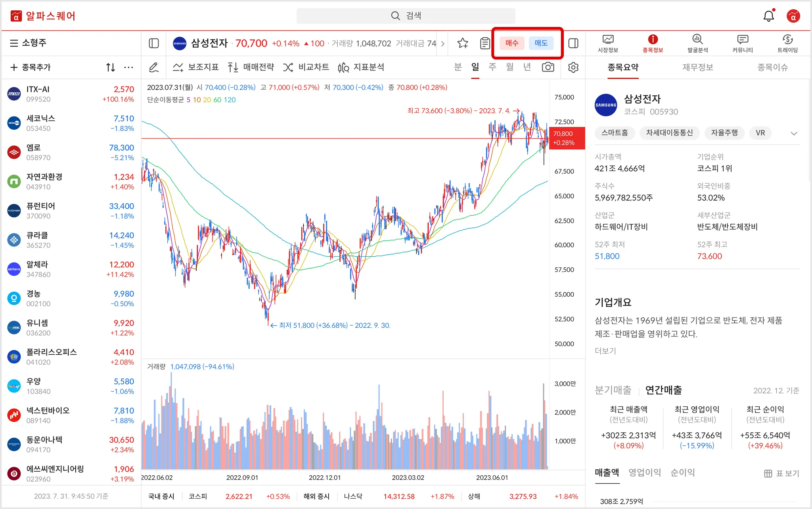Viewport: 812px width, 509px height.
Task: Click the notification bell icon
Action: (768, 16)
